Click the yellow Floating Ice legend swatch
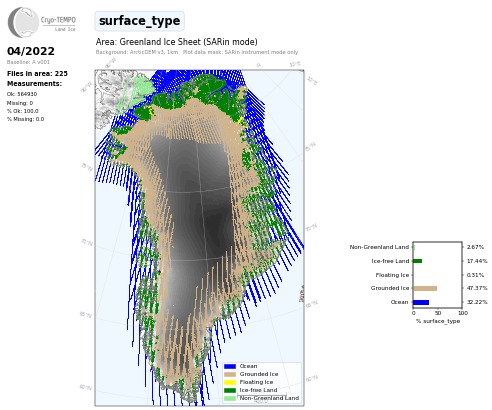This screenshot has width=492, height=410. point(230,382)
